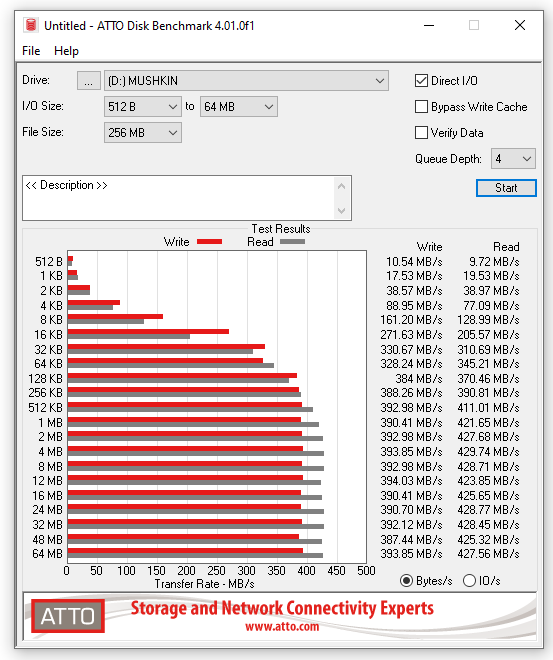
Task: Select the Bytes/s radio button
Action: pos(406,581)
